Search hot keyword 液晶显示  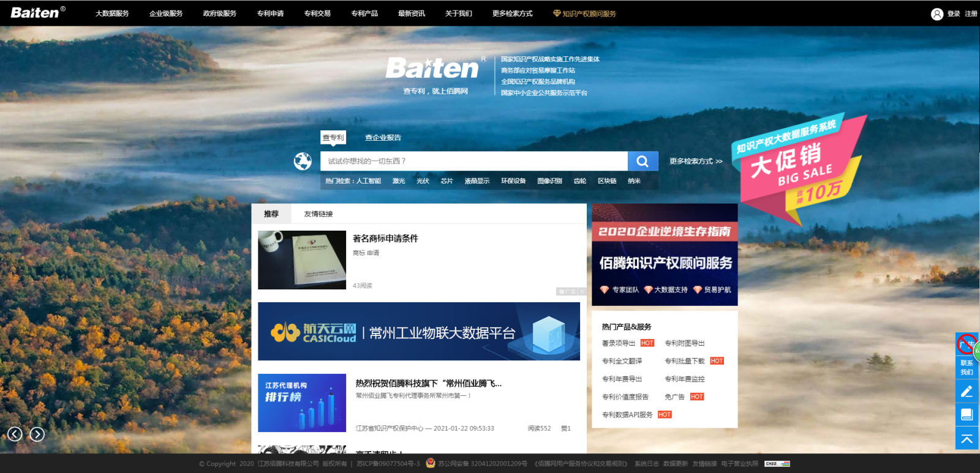[x=477, y=181]
